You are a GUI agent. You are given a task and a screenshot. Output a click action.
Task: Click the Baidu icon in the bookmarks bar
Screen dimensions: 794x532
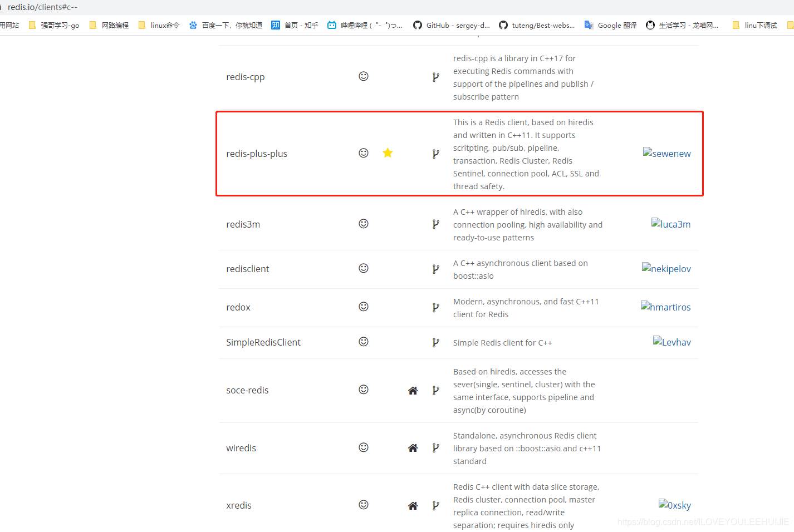click(x=193, y=25)
